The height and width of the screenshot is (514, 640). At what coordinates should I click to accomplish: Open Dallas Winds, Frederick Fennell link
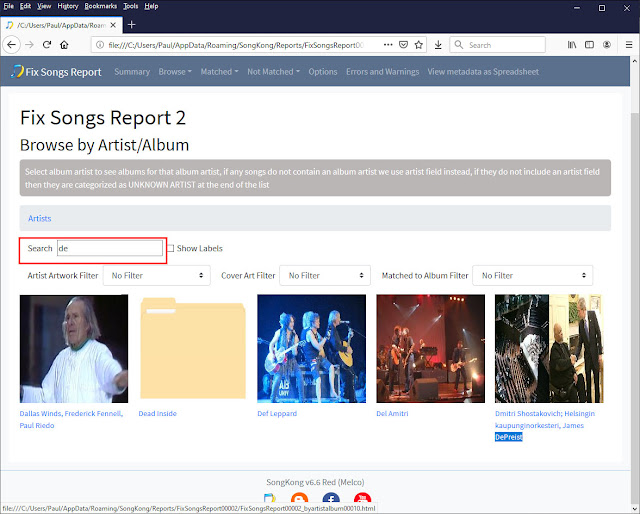point(71,419)
